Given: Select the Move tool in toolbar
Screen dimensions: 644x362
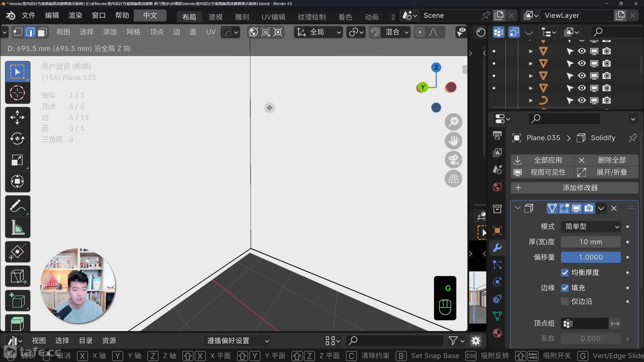Looking at the screenshot, I should click(x=17, y=117).
